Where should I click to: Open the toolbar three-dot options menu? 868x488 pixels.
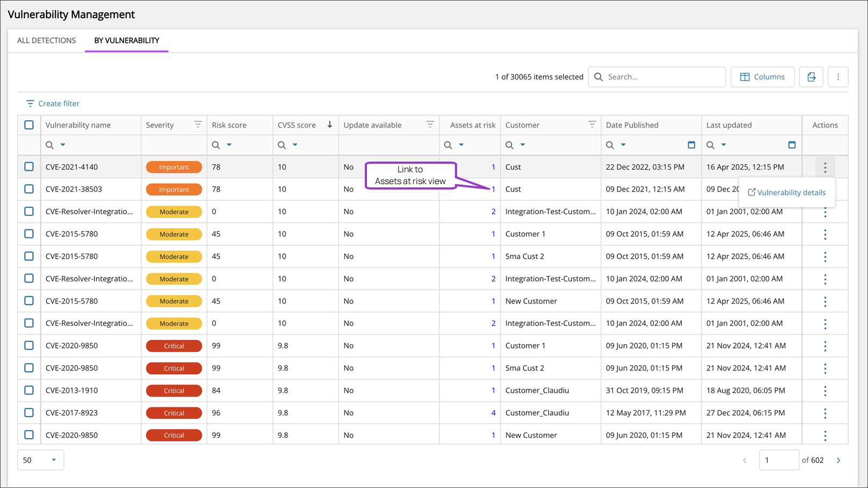[838, 77]
